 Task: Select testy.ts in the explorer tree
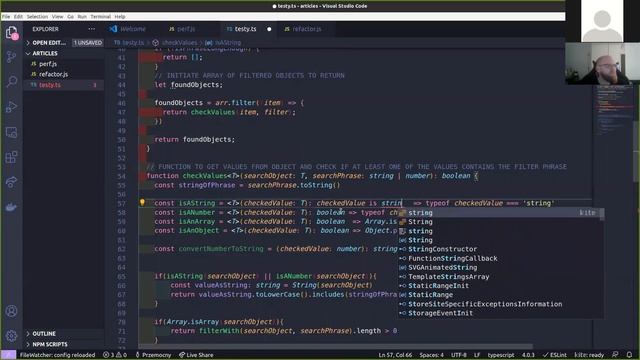(x=50, y=85)
